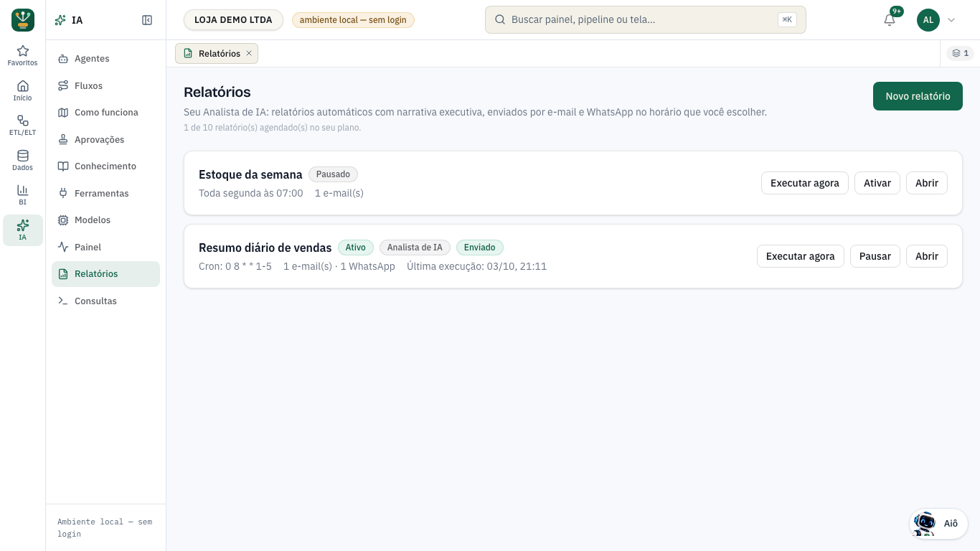Open Consultas in the sidebar
The height and width of the screenshot is (551, 980).
[x=106, y=301]
